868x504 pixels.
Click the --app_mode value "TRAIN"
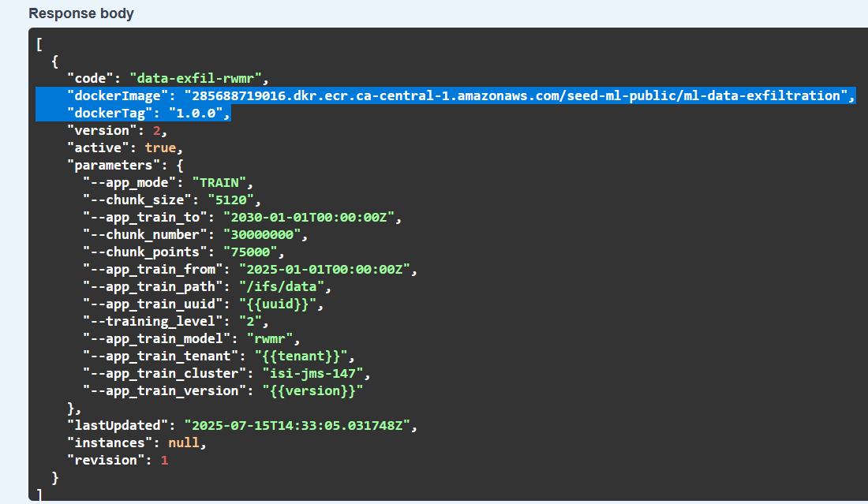tap(219, 182)
